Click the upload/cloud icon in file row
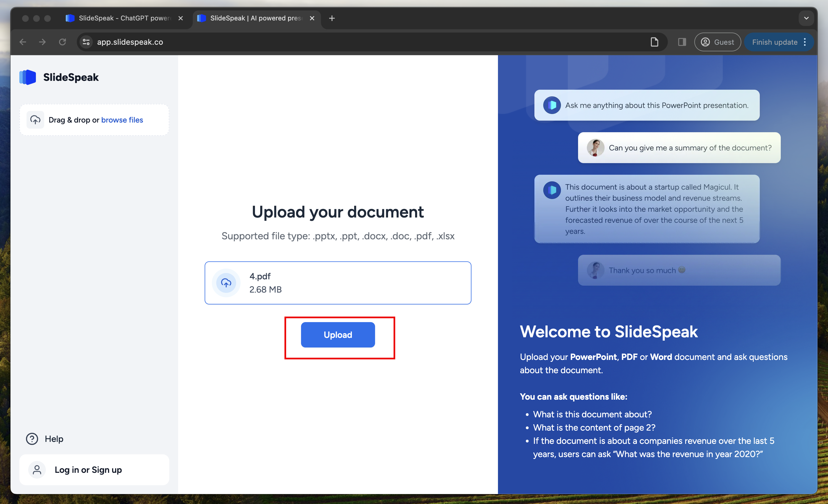Screen dimensions: 828x504 click(x=226, y=282)
